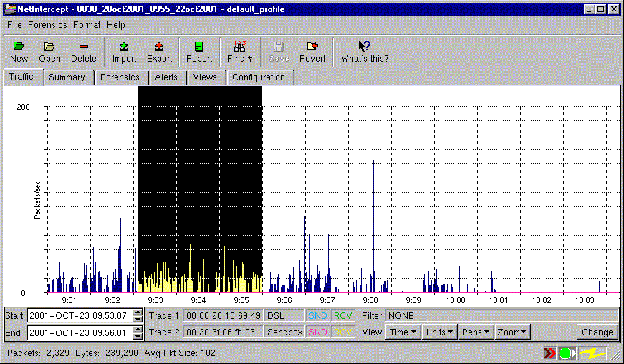The height and width of the screenshot is (364, 624).
Task: Click the Bytes: 239,290 status text
Action: pyautogui.click(x=107, y=353)
